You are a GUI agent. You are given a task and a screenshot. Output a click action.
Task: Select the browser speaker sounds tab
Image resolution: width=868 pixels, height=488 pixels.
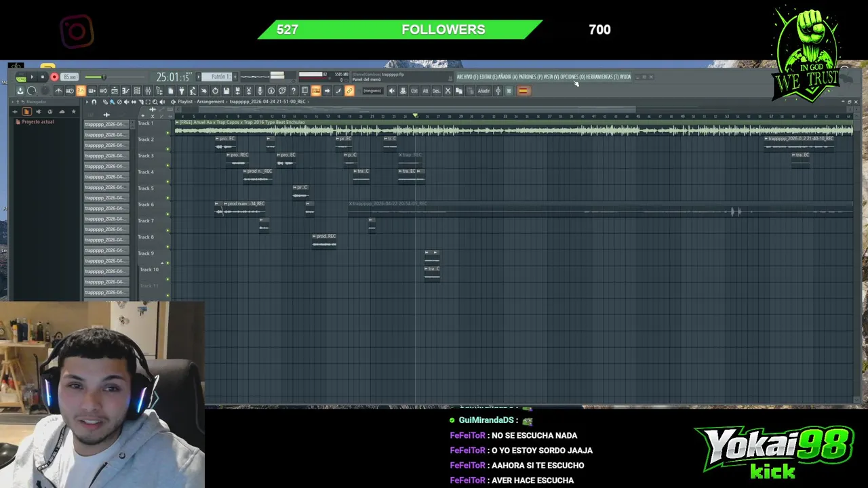click(38, 111)
